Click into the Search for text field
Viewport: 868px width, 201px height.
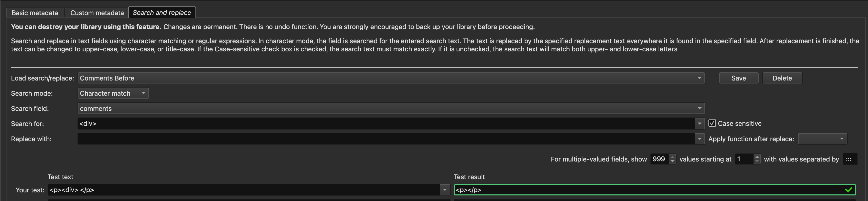click(384, 124)
